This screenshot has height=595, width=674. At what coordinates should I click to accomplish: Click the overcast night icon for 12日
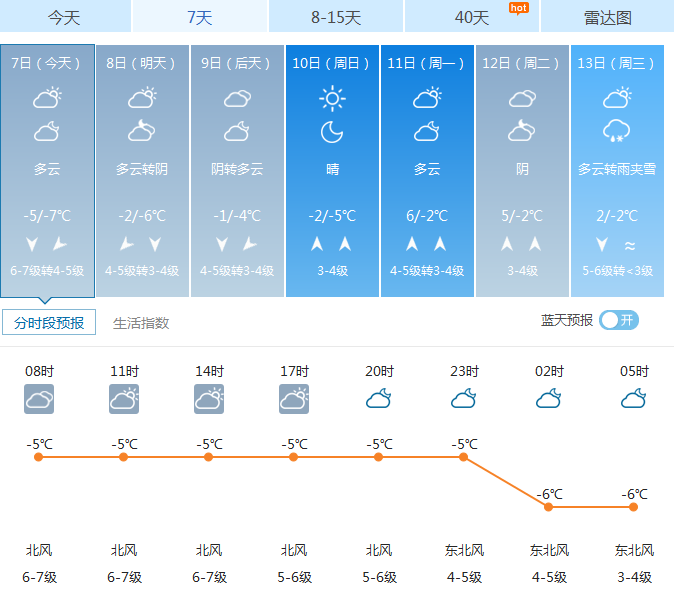coord(521,131)
